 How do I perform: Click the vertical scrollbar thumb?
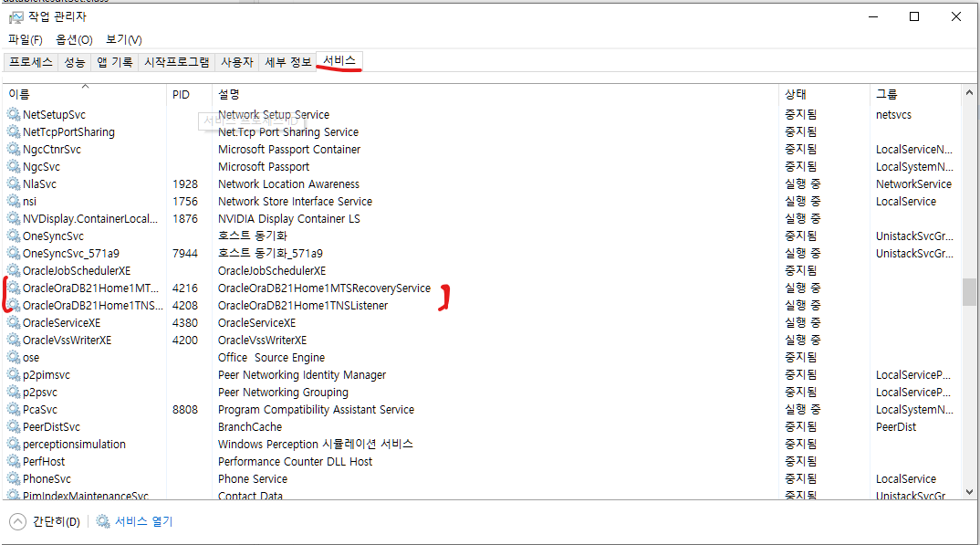pyautogui.click(x=969, y=292)
